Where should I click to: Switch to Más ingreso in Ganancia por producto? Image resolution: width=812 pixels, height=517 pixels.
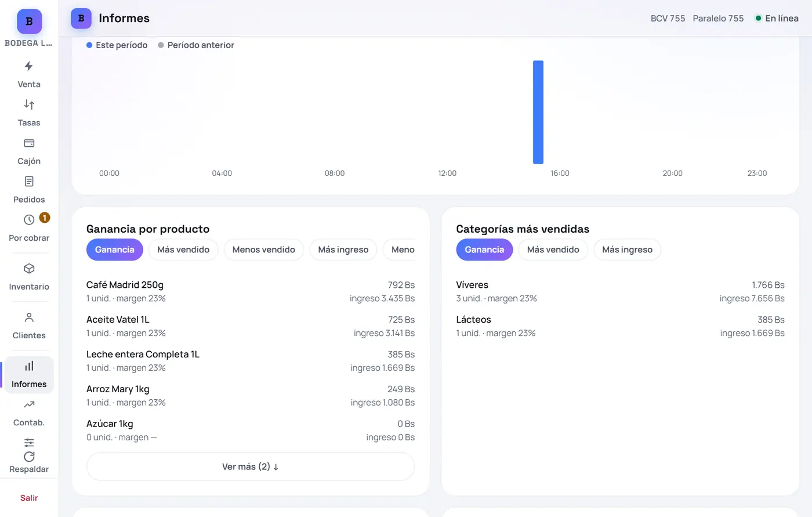click(343, 250)
